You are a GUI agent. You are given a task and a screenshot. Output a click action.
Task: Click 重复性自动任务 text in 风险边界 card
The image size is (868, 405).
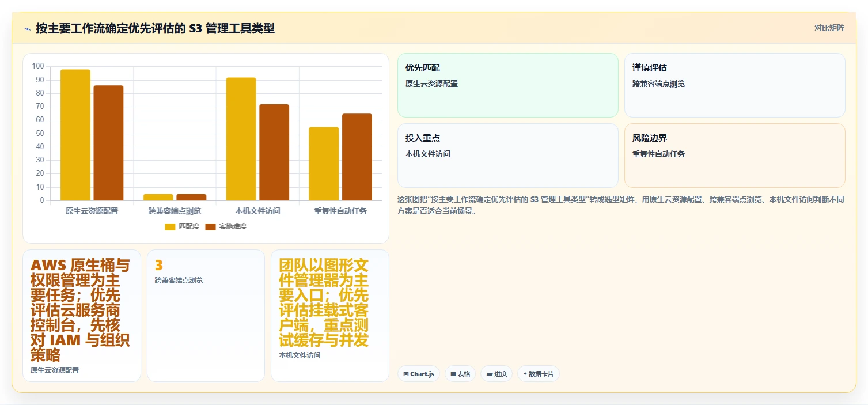pos(658,154)
